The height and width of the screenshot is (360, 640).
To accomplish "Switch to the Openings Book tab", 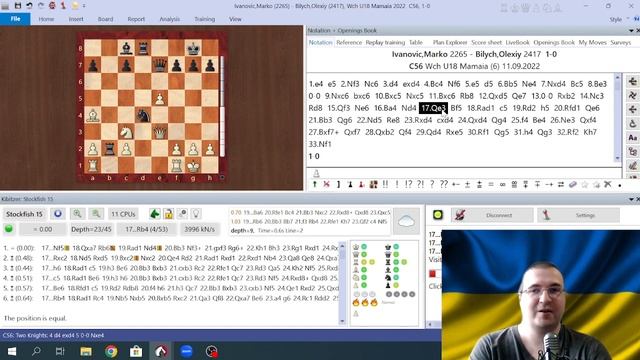I will pos(554,42).
